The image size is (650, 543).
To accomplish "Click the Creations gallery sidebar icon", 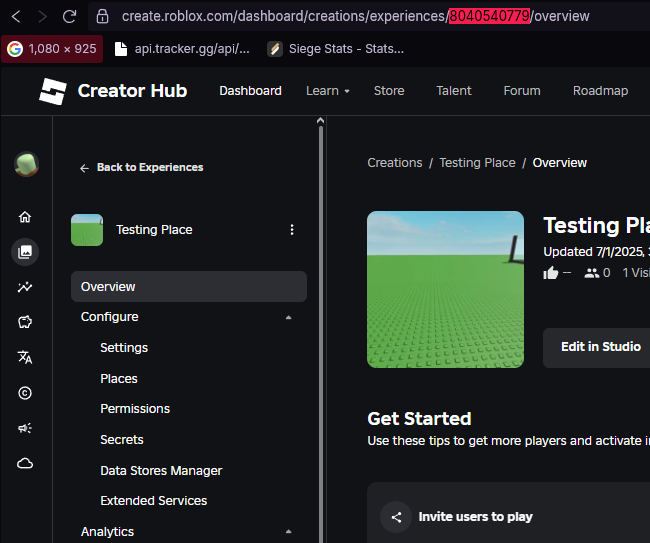I will [x=25, y=252].
